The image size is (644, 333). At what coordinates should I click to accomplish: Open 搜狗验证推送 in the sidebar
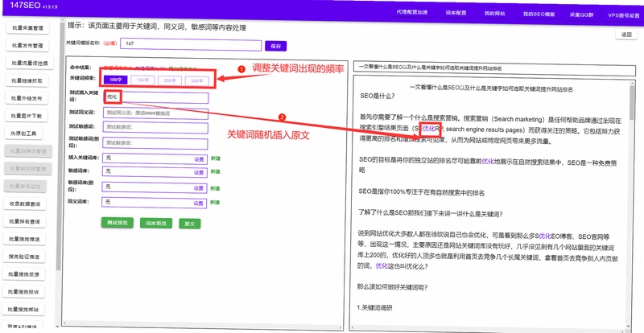25,257
